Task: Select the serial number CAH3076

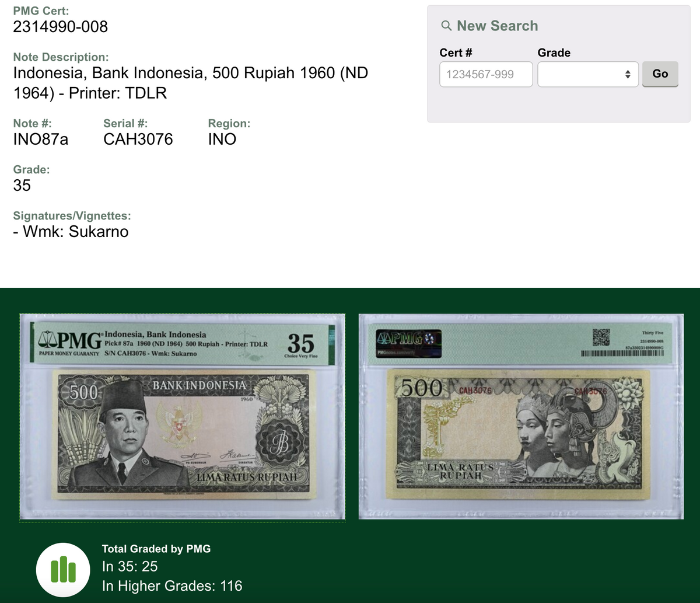Action: click(138, 139)
